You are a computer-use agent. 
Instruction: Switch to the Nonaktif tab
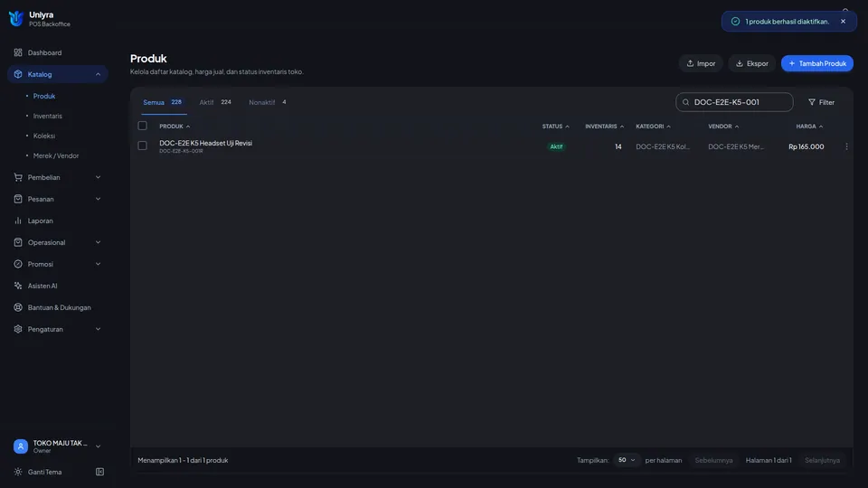coord(268,102)
